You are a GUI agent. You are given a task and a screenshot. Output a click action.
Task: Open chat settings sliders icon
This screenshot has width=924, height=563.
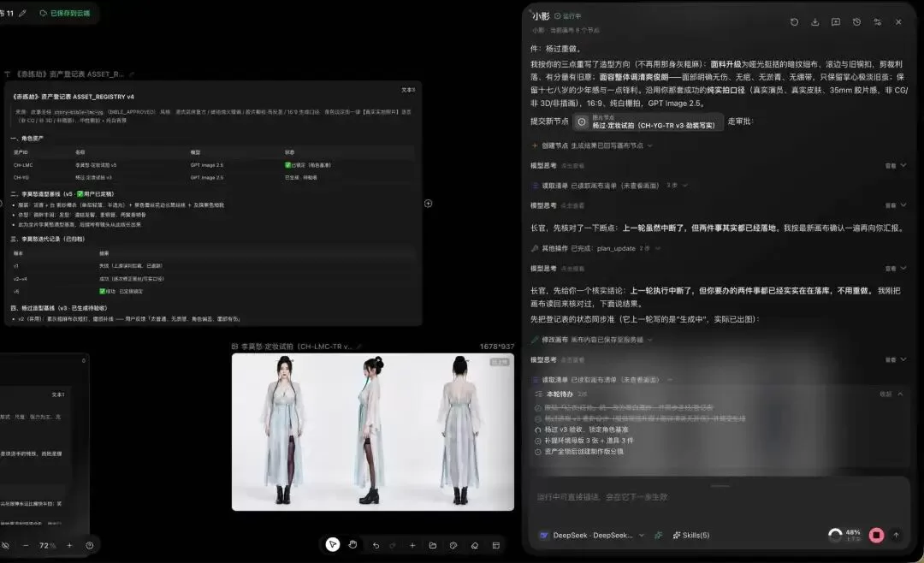pos(878,21)
